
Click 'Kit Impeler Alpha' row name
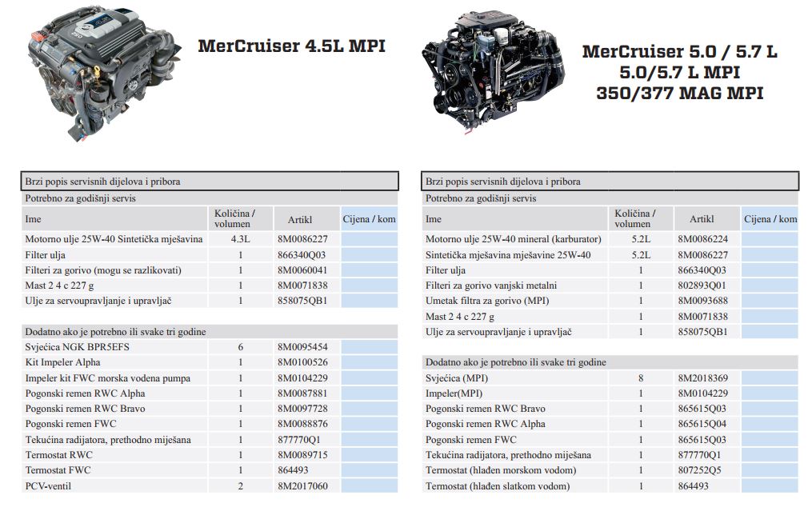[x=62, y=362]
